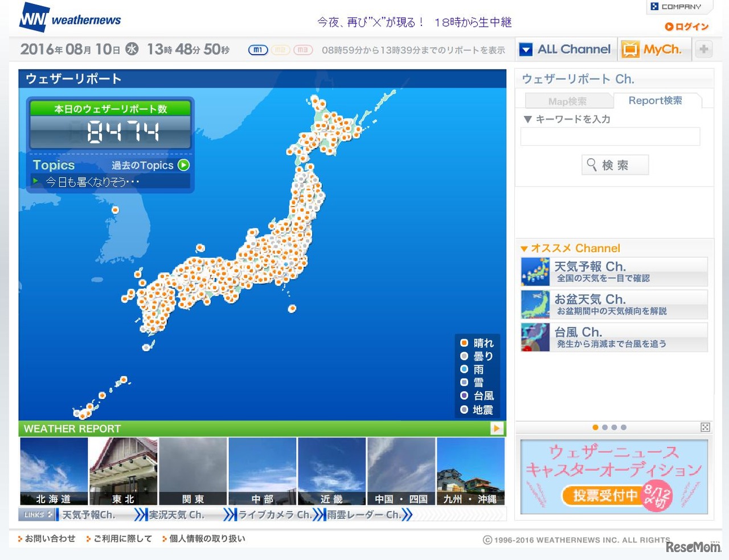729x560 pixels.
Task: Switch to the Report検索 tab
Action: click(657, 100)
